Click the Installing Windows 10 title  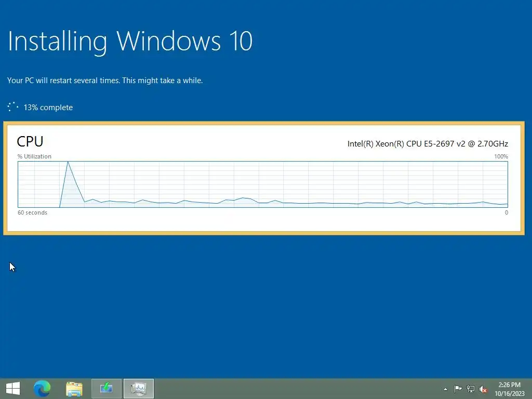[130, 42]
